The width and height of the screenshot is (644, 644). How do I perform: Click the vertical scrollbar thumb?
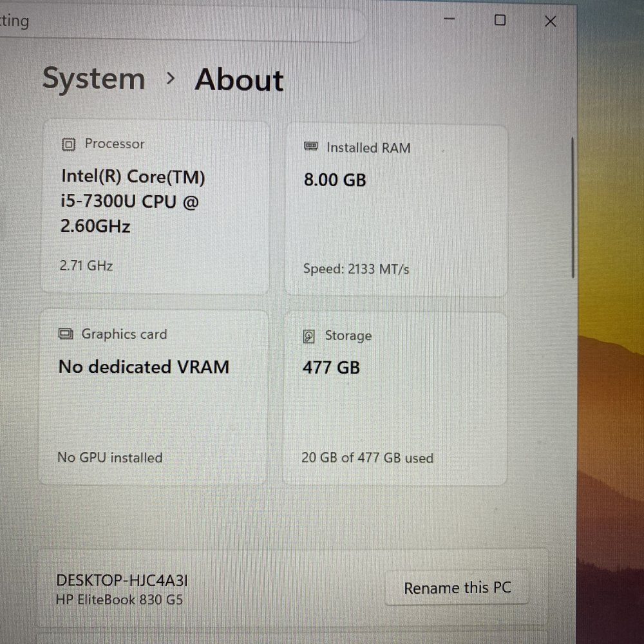[573, 208]
